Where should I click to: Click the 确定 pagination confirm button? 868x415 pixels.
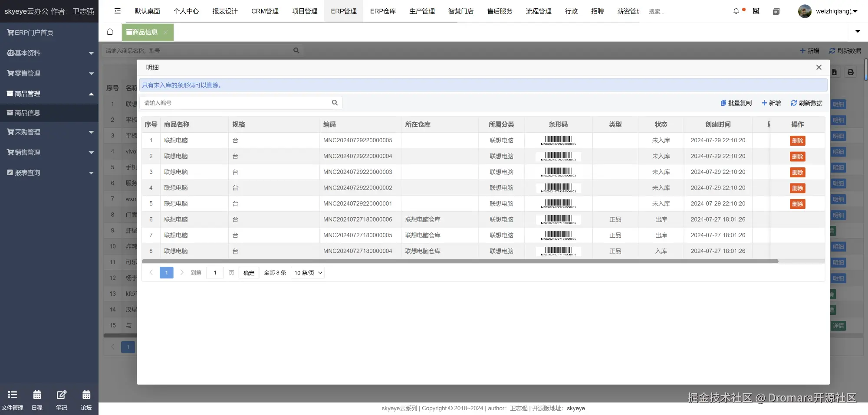[249, 273]
